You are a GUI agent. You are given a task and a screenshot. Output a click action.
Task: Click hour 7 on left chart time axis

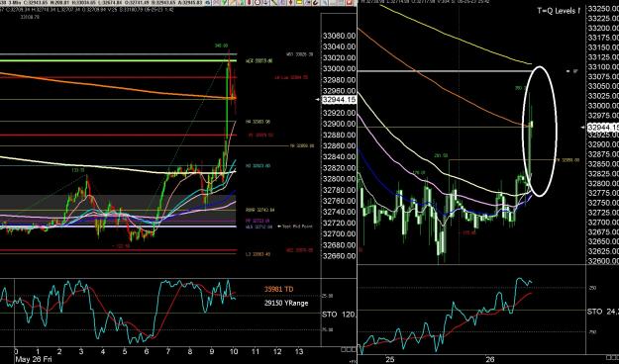click(168, 351)
